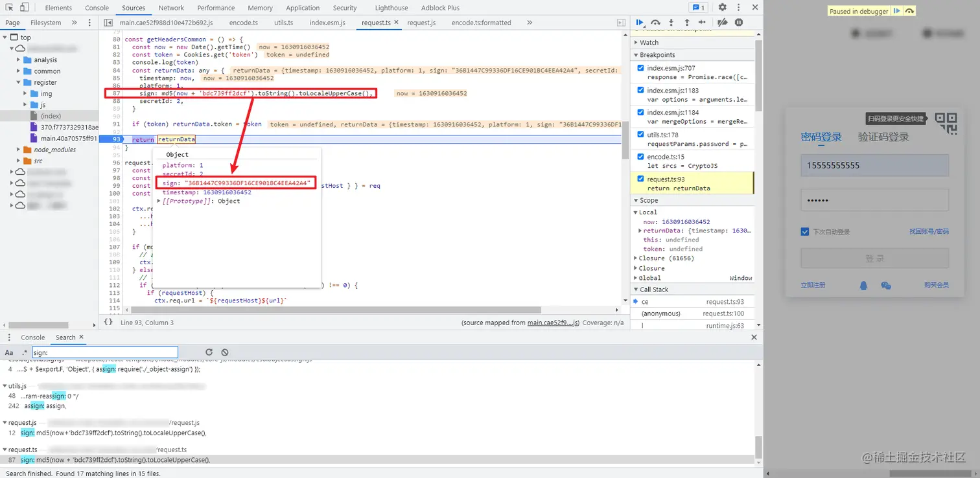Image resolution: width=980 pixels, height=478 pixels.
Task: Switch to the encode.ts editor tab
Action: [x=244, y=23]
